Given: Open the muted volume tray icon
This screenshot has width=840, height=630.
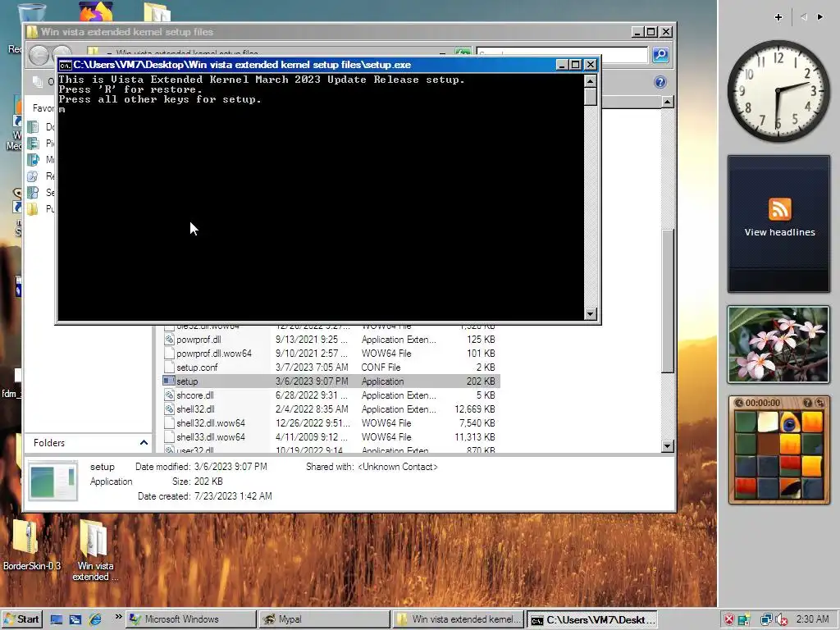Looking at the screenshot, I should (x=781, y=620).
